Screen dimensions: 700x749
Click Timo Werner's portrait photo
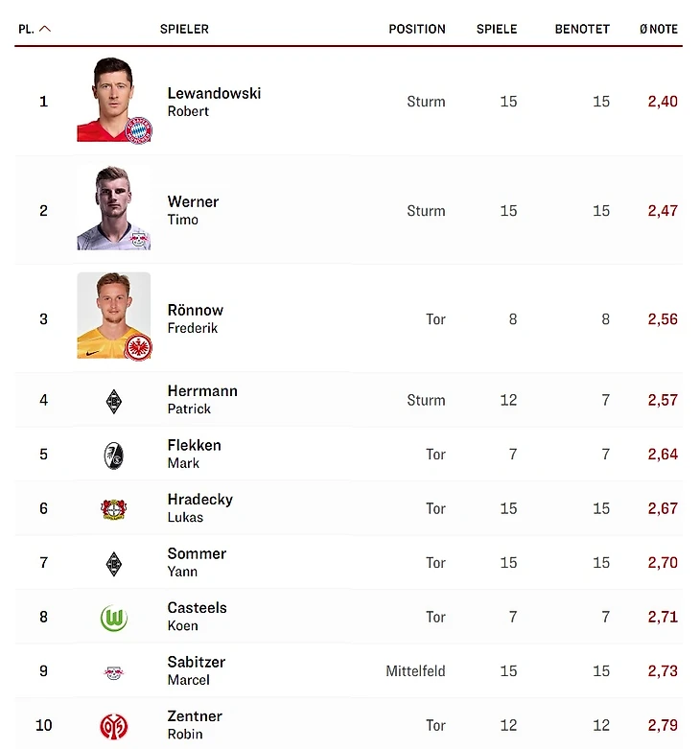tap(114, 208)
